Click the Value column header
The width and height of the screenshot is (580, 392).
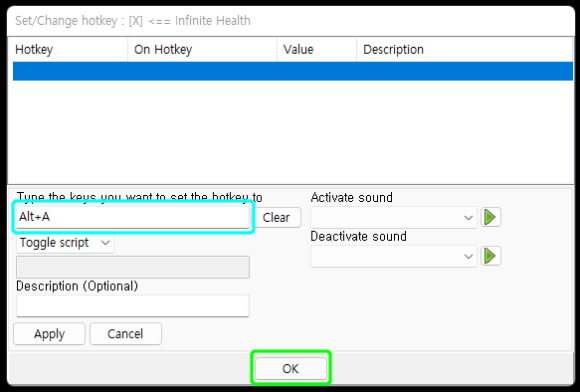click(317, 50)
